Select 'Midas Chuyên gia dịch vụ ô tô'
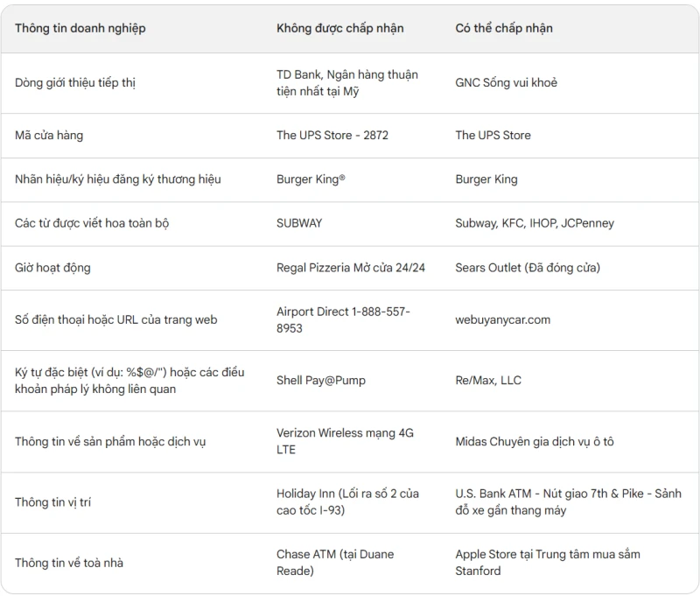This screenshot has width=700, height=596. [x=535, y=442]
